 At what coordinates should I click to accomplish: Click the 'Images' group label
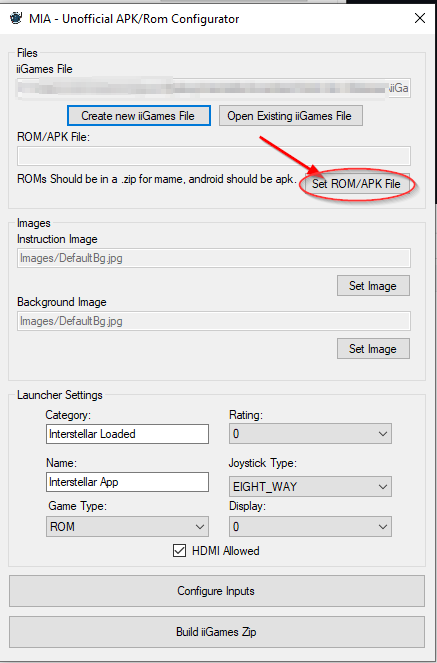pos(33,223)
